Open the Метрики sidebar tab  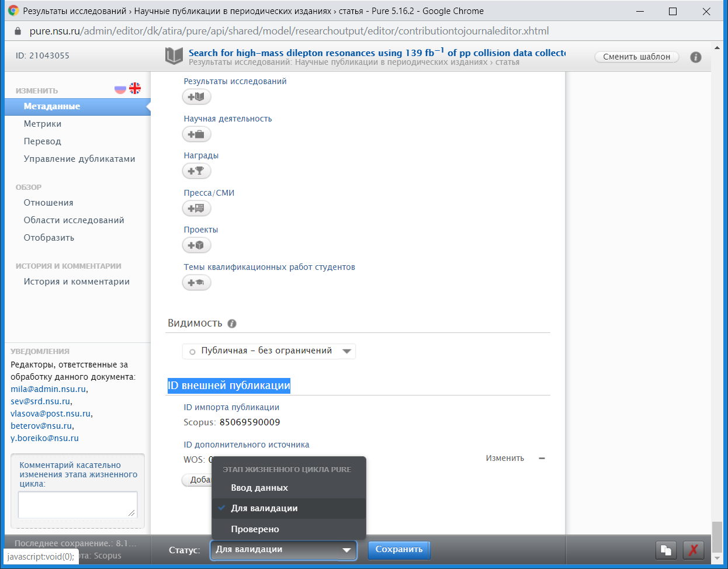[43, 124]
